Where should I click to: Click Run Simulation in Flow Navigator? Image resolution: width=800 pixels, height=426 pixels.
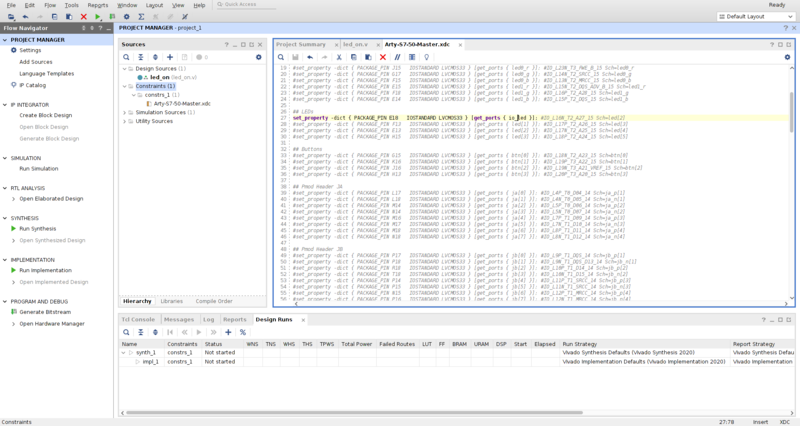pos(39,169)
